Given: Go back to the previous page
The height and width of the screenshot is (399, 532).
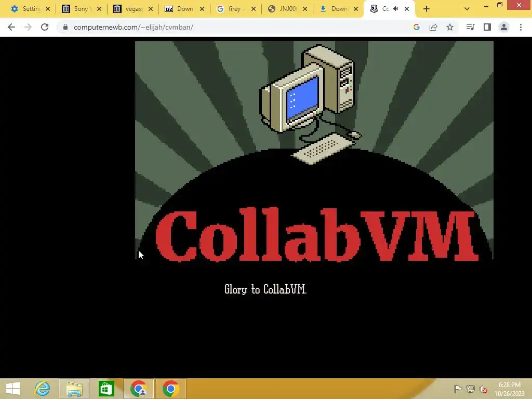Looking at the screenshot, I should (x=11, y=27).
